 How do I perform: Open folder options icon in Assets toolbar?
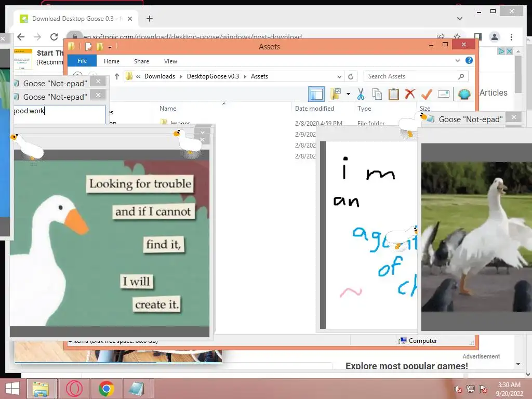pyautogui.click(x=336, y=94)
